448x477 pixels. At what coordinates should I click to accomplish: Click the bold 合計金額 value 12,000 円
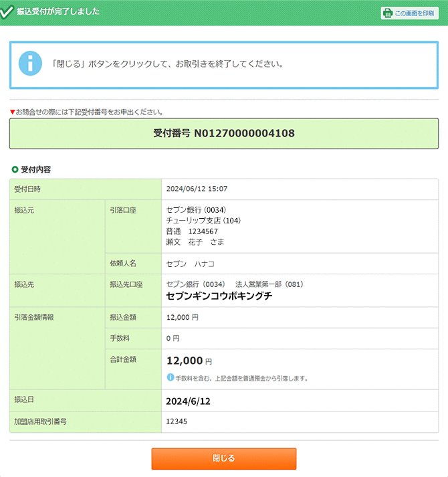189,361
